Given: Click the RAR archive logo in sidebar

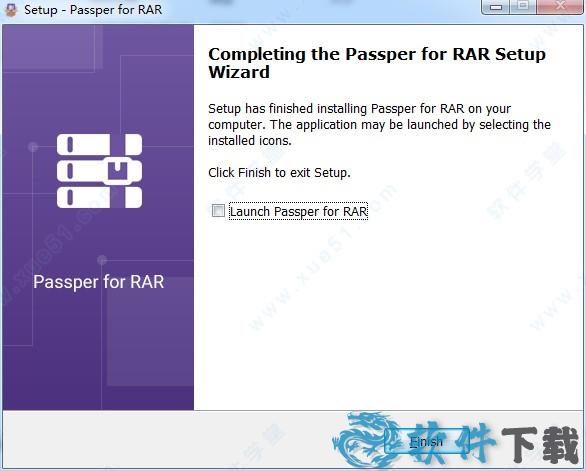Looking at the screenshot, I should point(99,171).
